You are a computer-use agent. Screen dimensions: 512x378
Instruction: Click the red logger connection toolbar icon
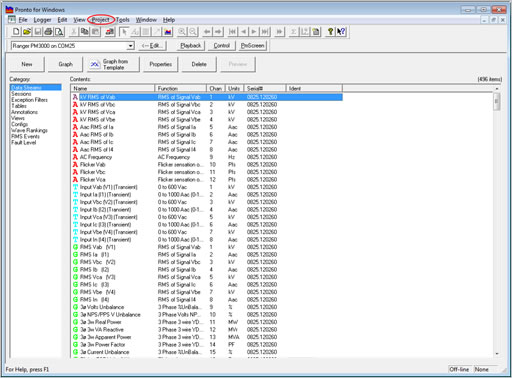(110, 32)
